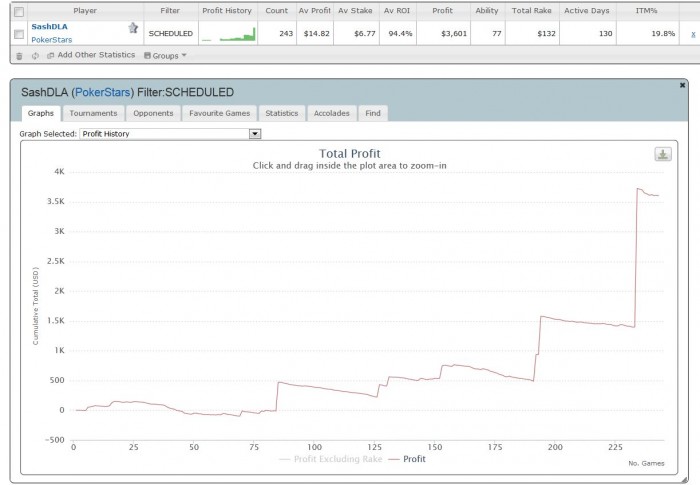This screenshot has width=700, height=485.
Task: Click Add Other Statistics
Action: 96,55
